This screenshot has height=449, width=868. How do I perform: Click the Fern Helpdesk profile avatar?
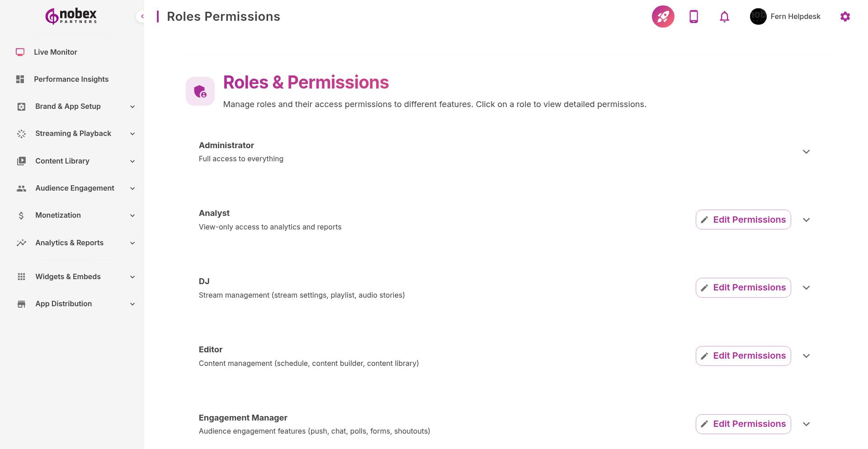tap(758, 16)
